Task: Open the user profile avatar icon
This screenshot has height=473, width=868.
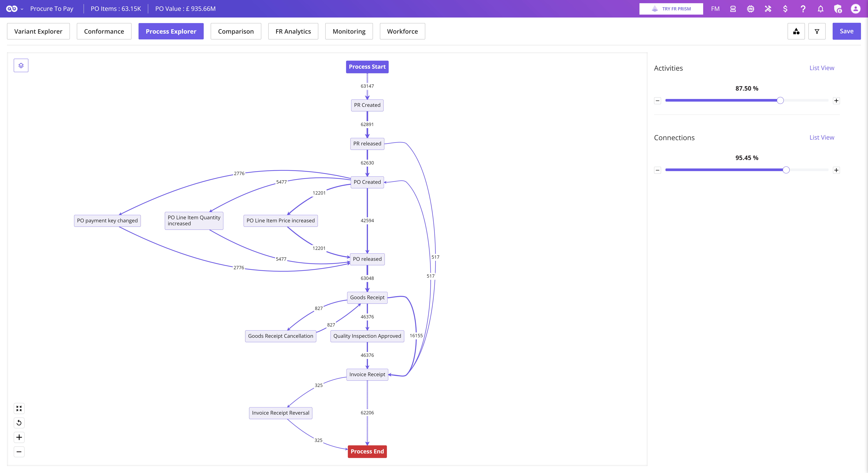Action: click(856, 9)
